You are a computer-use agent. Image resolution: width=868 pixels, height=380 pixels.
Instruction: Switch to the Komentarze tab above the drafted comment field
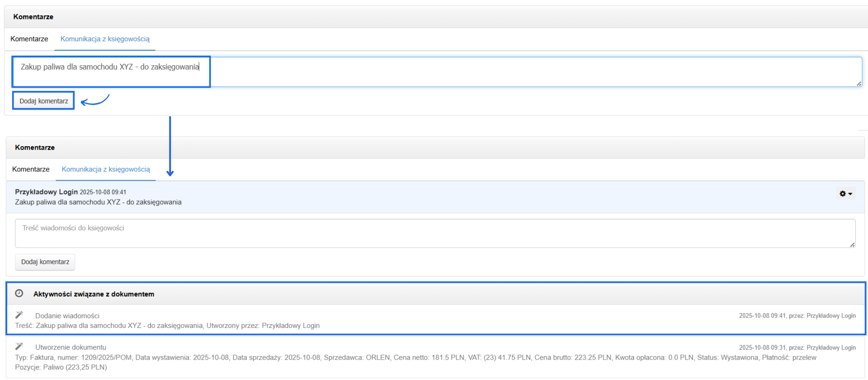(29, 39)
